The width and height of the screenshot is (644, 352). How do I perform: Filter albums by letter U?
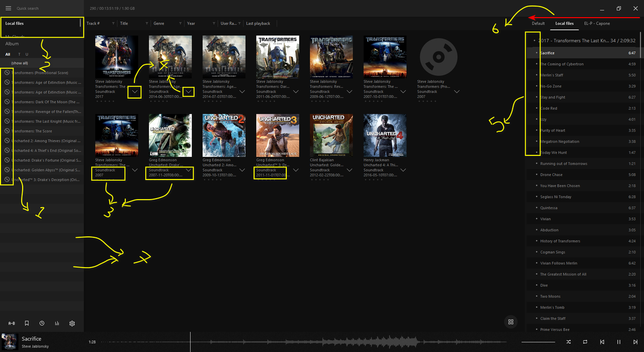click(27, 54)
